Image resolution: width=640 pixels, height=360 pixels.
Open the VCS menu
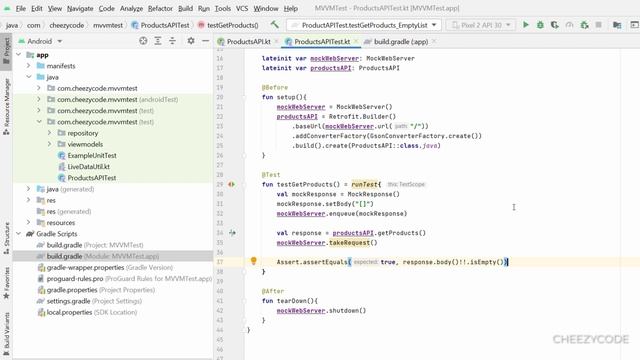point(242,8)
